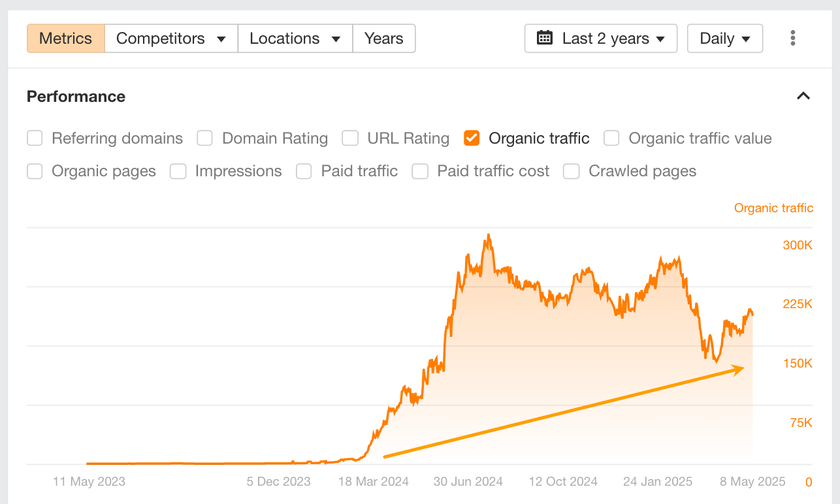Turn on the Impressions metric
Image resolution: width=840 pixels, height=504 pixels.
pos(178,171)
